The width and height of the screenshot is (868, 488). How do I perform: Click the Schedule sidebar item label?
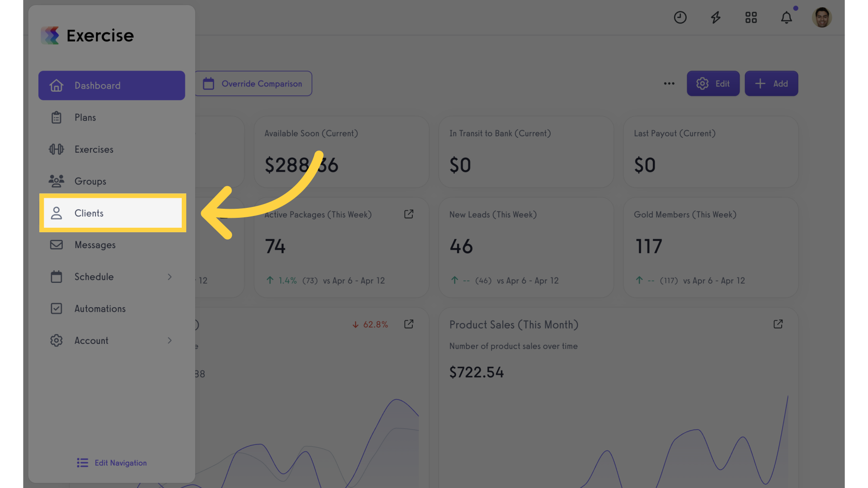pos(94,277)
